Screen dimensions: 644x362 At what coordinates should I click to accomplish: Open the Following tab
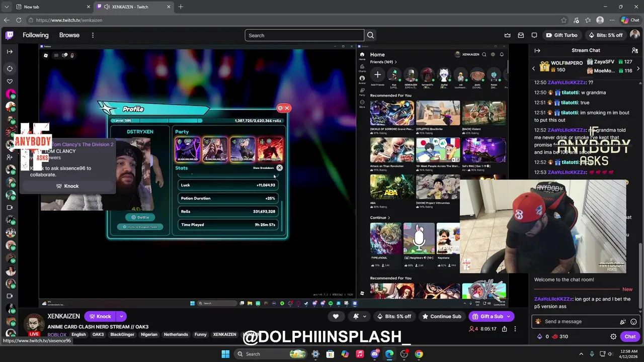[36, 35]
